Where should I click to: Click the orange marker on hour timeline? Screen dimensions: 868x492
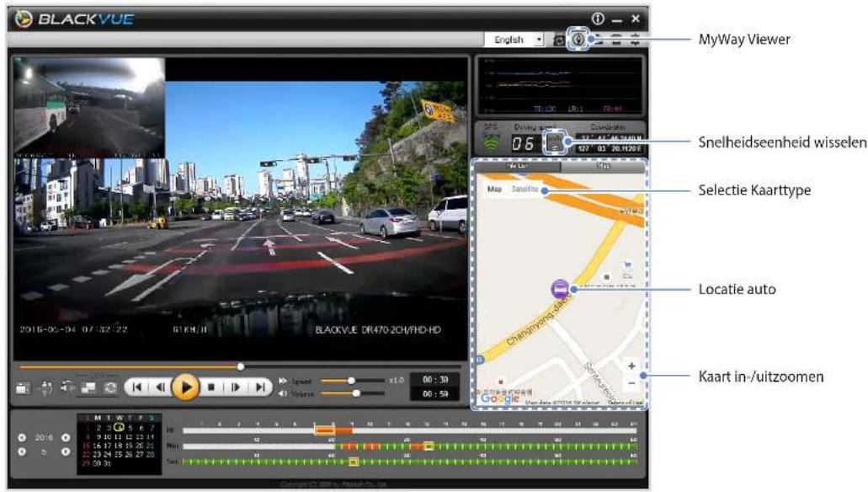point(325,430)
